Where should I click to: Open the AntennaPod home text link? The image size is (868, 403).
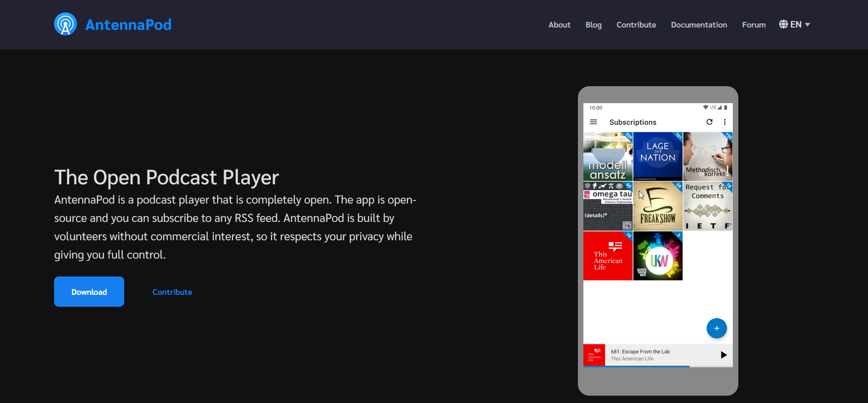[x=128, y=24]
